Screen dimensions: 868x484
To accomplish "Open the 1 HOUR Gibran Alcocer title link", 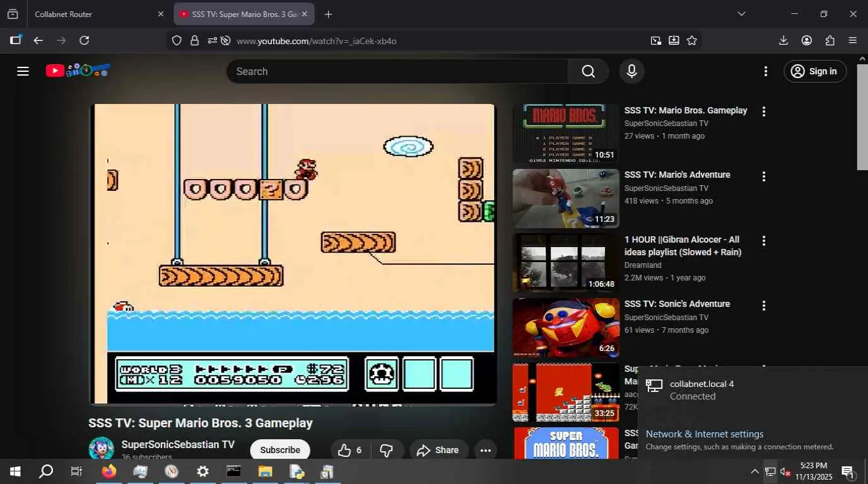I will pyautogui.click(x=683, y=246).
